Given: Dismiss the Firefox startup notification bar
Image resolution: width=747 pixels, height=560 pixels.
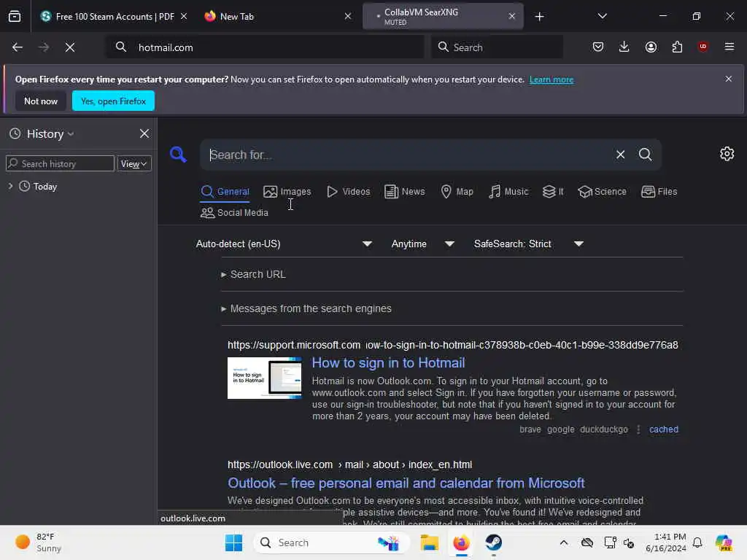Looking at the screenshot, I should coord(729,79).
